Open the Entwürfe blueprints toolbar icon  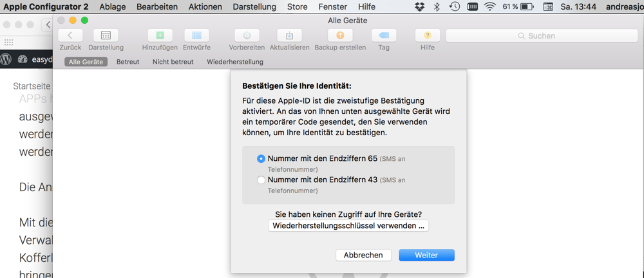(x=196, y=35)
